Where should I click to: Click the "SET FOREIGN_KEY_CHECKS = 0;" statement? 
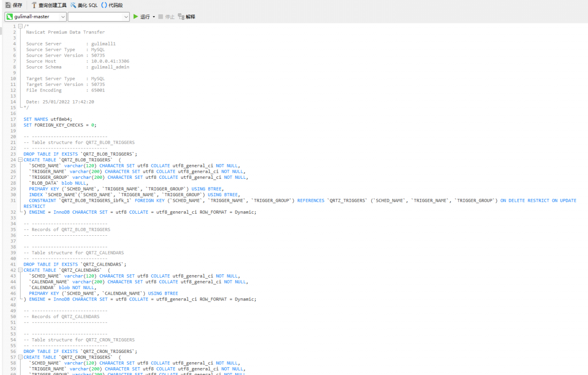coord(60,125)
